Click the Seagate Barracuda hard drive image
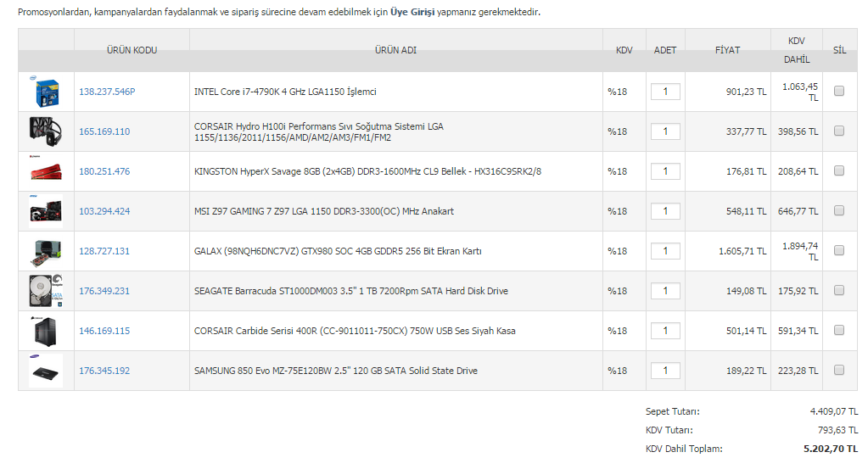 [x=46, y=291]
